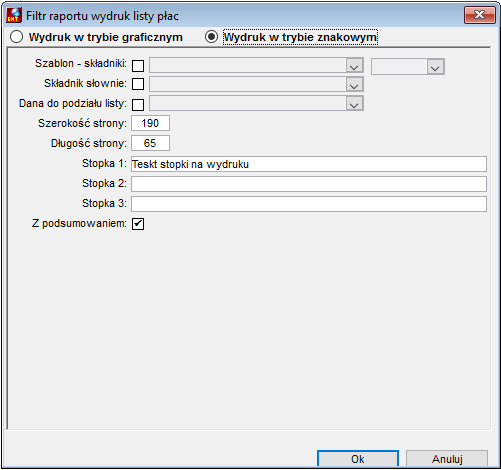Click the Długość strony label

pyautogui.click(x=89, y=143)
